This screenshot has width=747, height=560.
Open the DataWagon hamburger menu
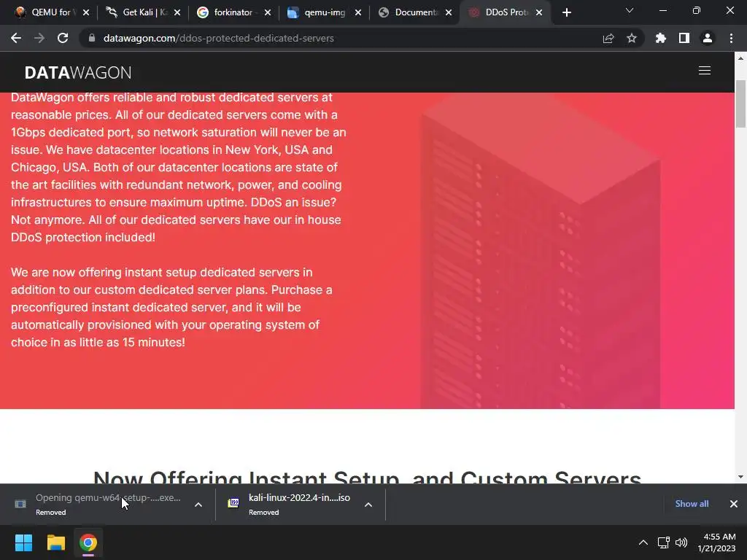705,71
